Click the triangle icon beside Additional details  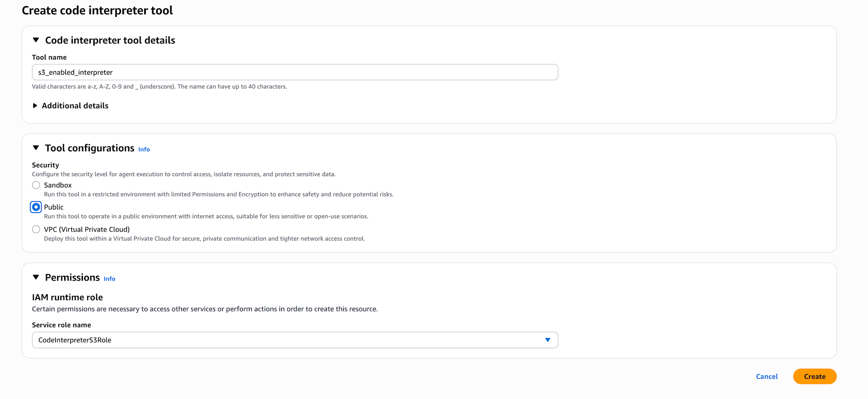(x=35, y=106)
